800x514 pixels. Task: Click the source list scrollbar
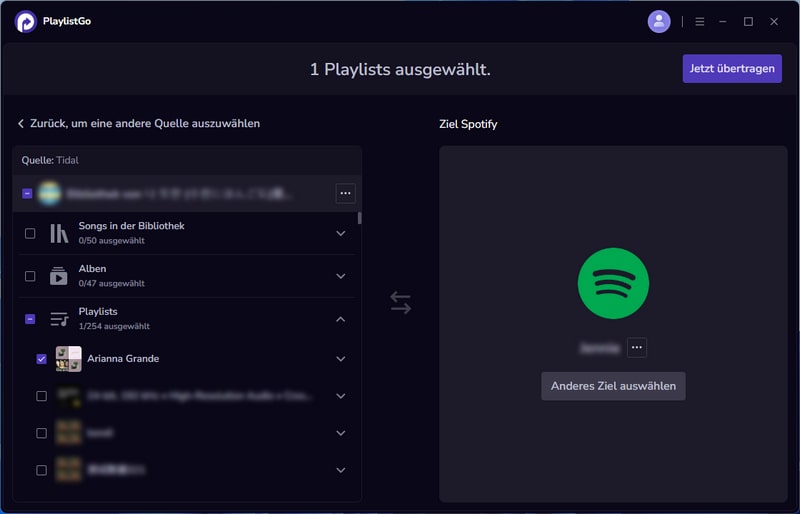coord(360,218)
